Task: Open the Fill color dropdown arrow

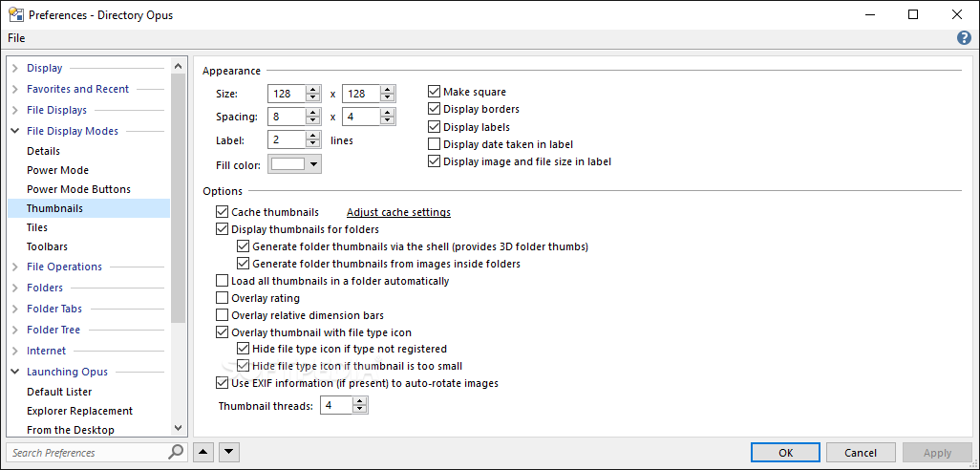Action: (313, 164)
